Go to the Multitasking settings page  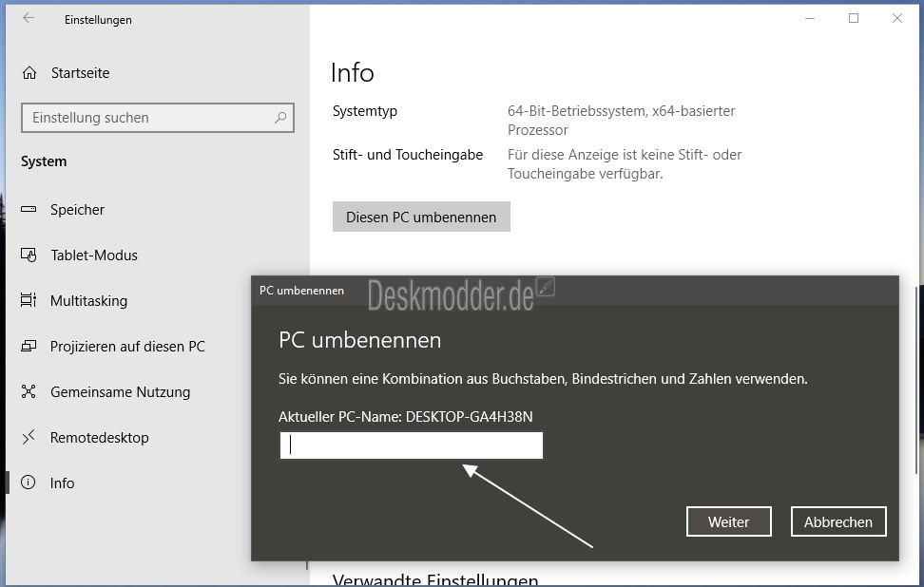(x=88, y=301)
